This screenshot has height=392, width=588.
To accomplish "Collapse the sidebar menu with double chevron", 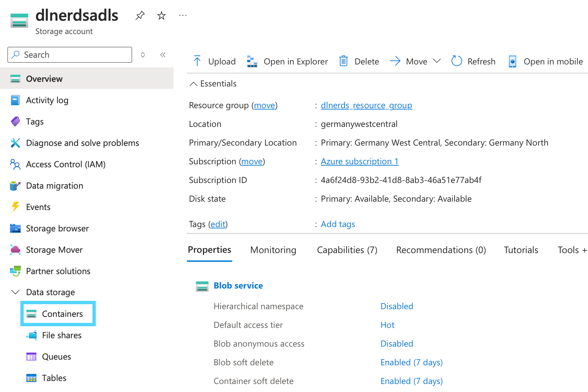I will tap(163, 55).
